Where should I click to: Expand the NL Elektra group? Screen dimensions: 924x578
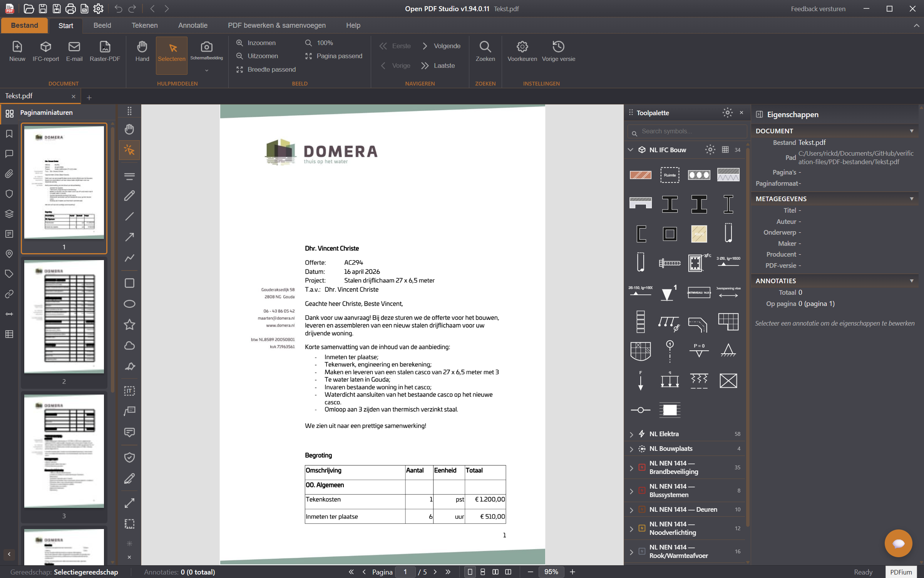pyautogui.click(x=631, y=434)
